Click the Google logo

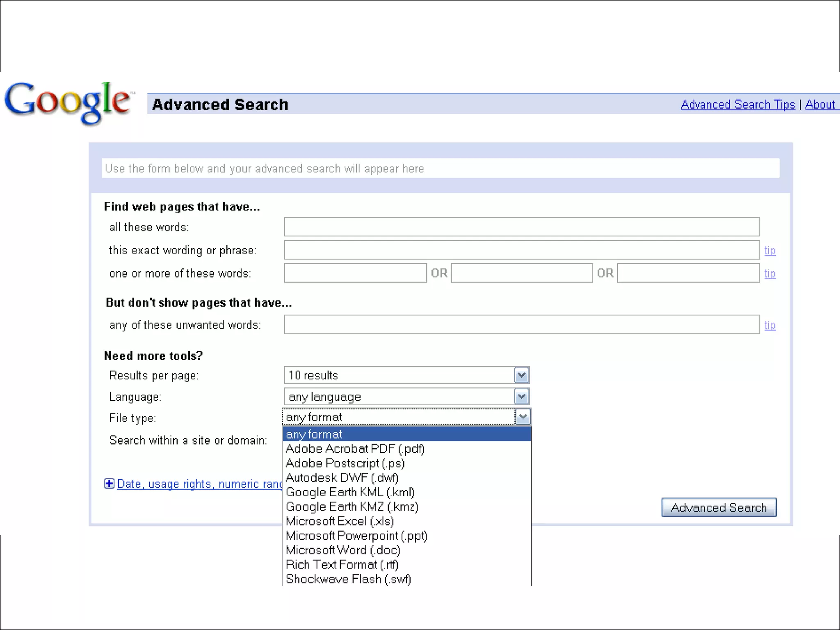click(68, 103)
